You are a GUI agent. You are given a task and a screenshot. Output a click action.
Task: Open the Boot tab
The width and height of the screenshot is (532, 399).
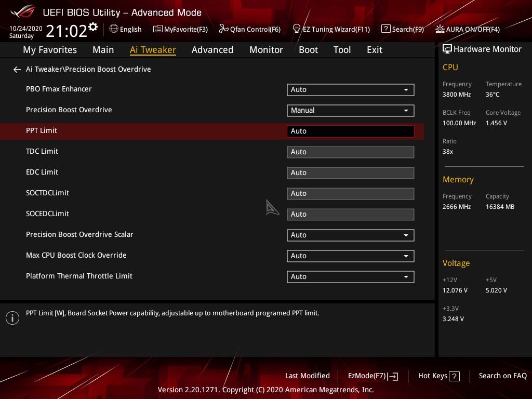(x=309, y=50)
